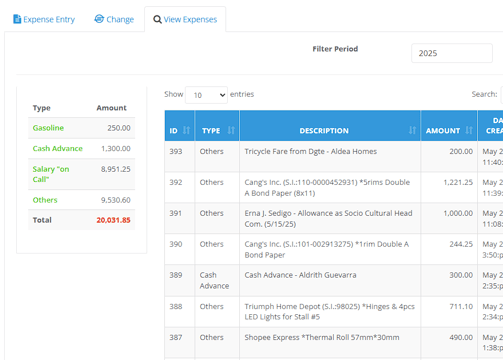Sort by TYPE column arrows icon
Screen dimensions: 503x360
(231, 130)
